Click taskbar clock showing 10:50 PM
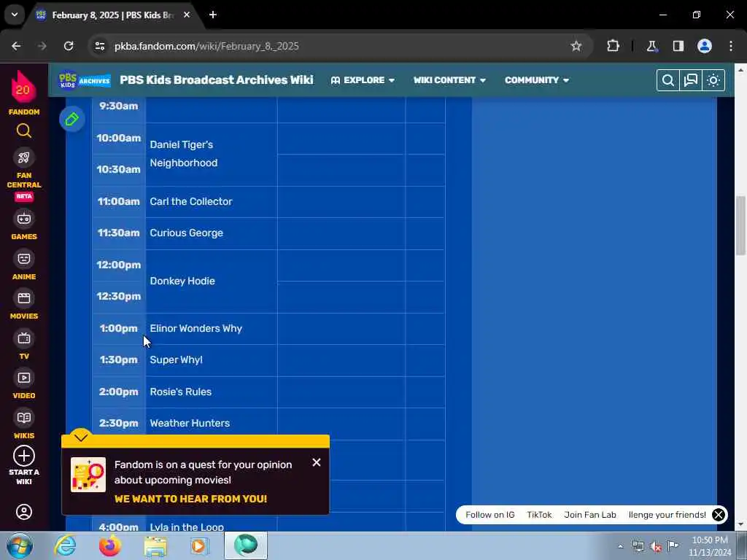Viewport: 747px width, 560px height. click(710, 546)
